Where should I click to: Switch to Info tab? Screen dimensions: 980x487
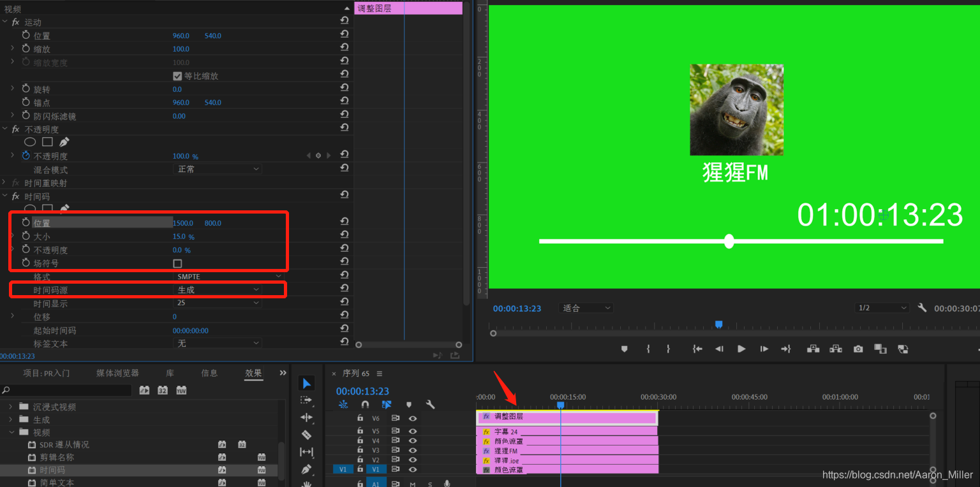[209, 373]
